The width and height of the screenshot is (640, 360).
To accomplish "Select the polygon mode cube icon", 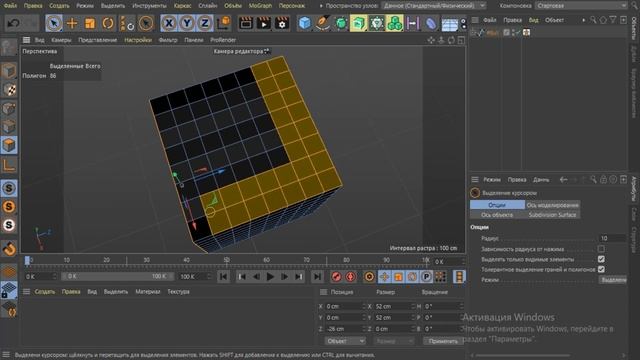I will pyautogui.click(x=9, y=145).
